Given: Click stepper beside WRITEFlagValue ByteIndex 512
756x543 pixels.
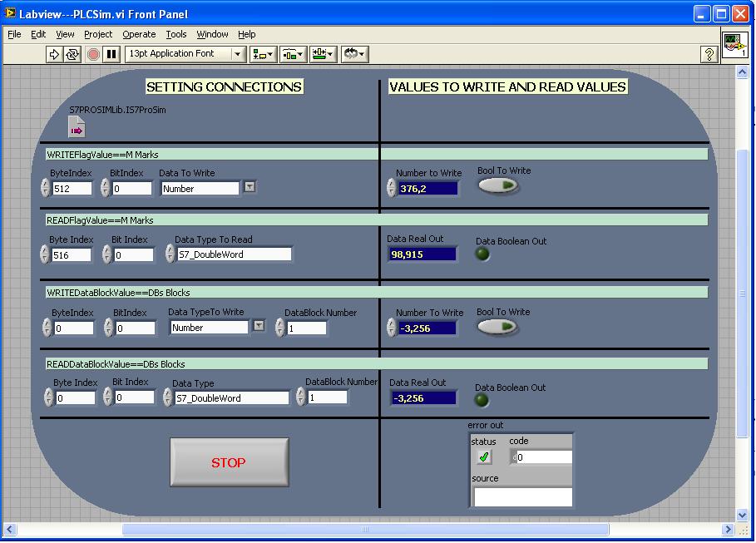Looking at the screenshot, I should pos(45,188).
